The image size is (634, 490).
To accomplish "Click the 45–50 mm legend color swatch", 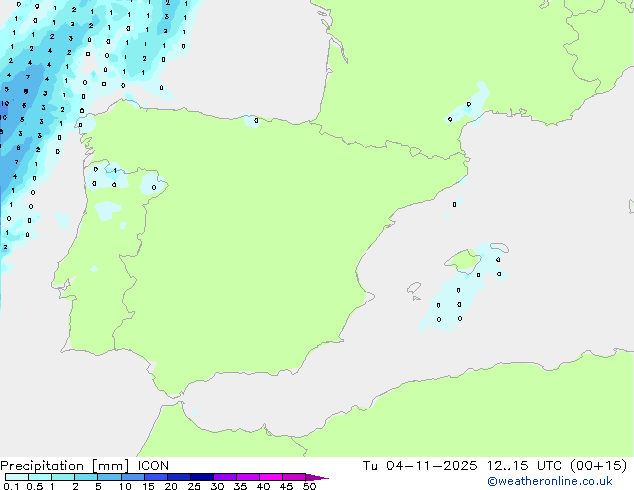I will click(294, 477).
